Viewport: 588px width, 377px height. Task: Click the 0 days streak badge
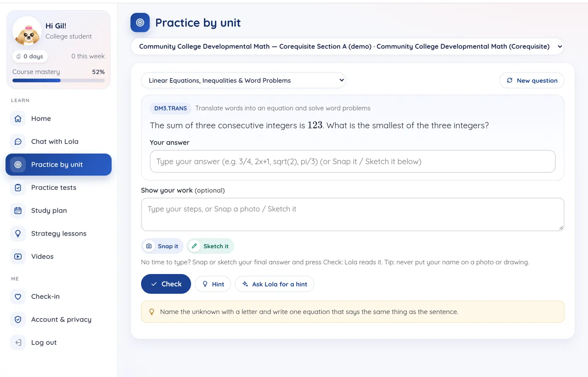pyautogui.click(x=29, y=56)
